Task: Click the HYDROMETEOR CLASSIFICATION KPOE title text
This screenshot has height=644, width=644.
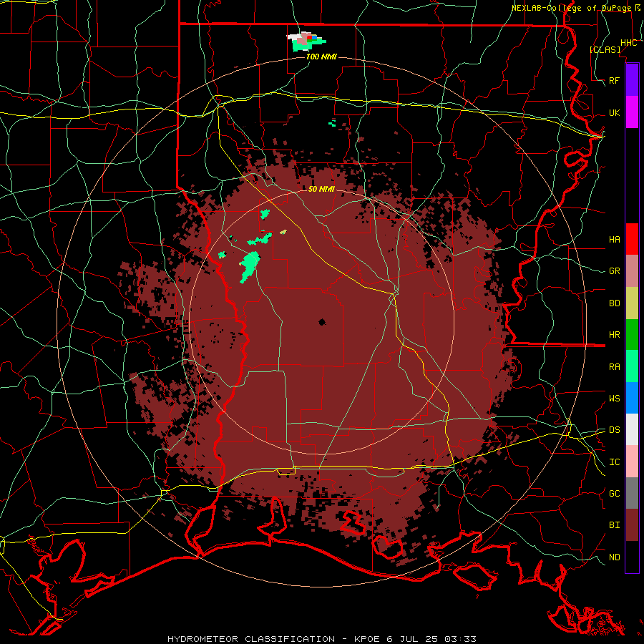Action: coord(322,639)
